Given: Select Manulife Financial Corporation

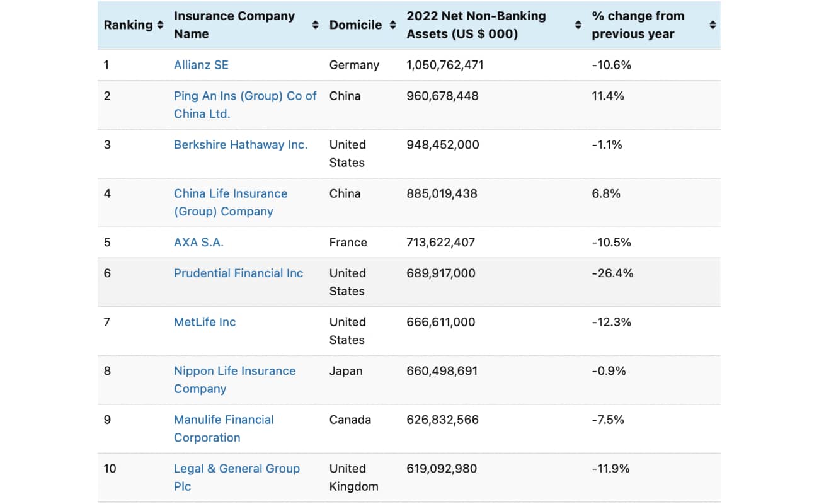Looking at the screenshot, I should coord(224,428).
